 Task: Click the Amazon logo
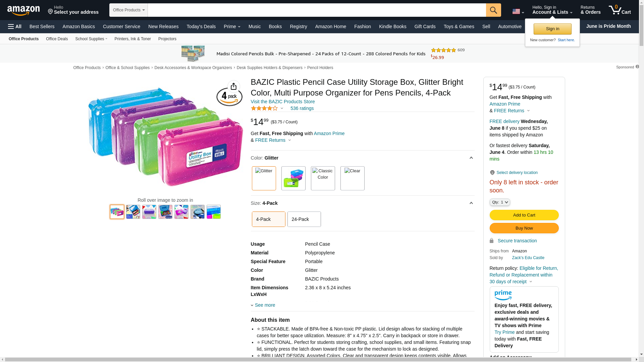click(x=23, y=10)
